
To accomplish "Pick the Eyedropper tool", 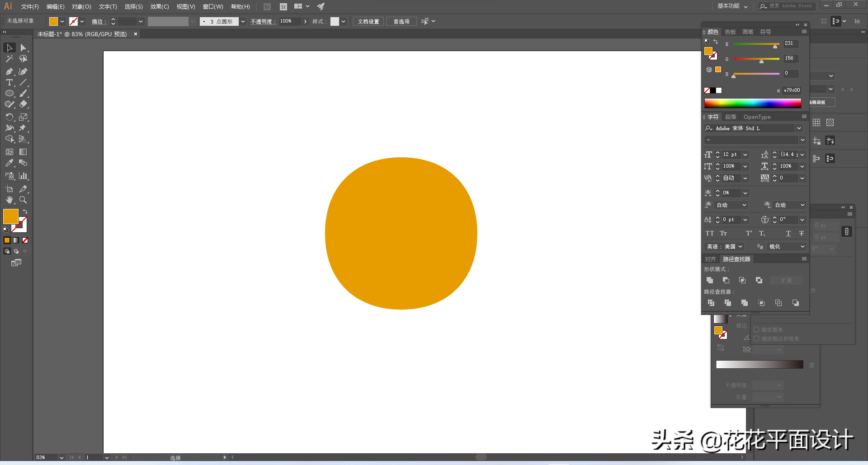I will (x=9, y=163).
